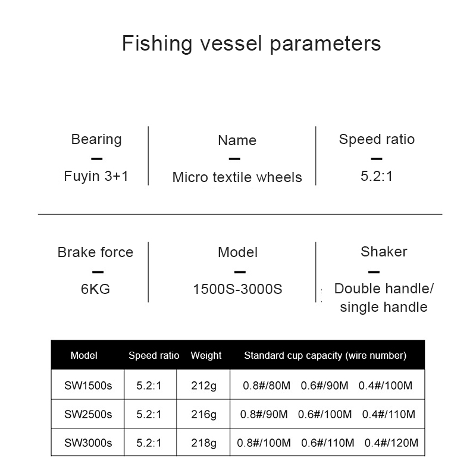The image size is (476, 476).
Task: Click the "Fishing vessel parameters" title
Action: click(251, 44)
